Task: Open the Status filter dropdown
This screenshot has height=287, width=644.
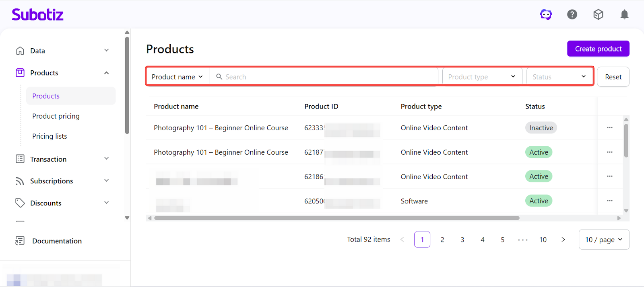Action: click(x=559, y=77)
